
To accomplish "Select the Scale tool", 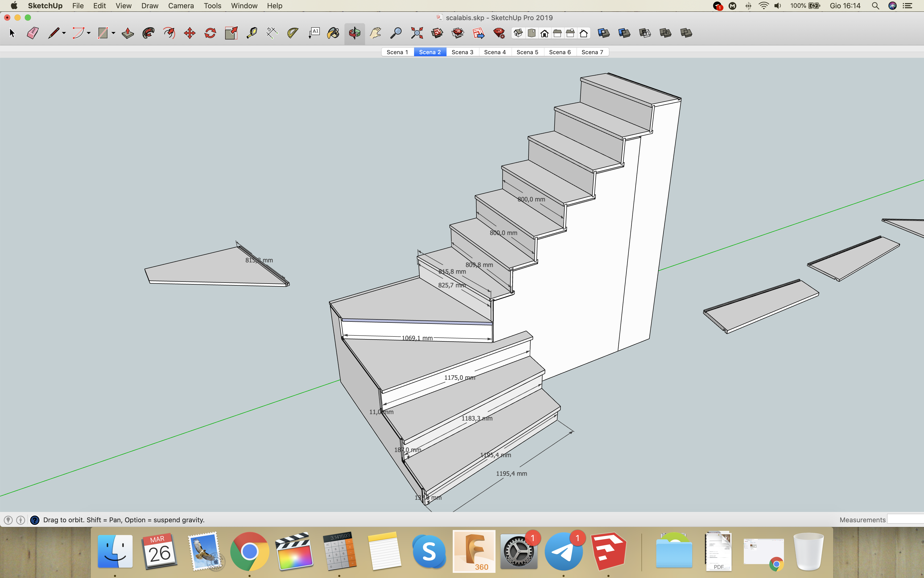I will [231, 33].
